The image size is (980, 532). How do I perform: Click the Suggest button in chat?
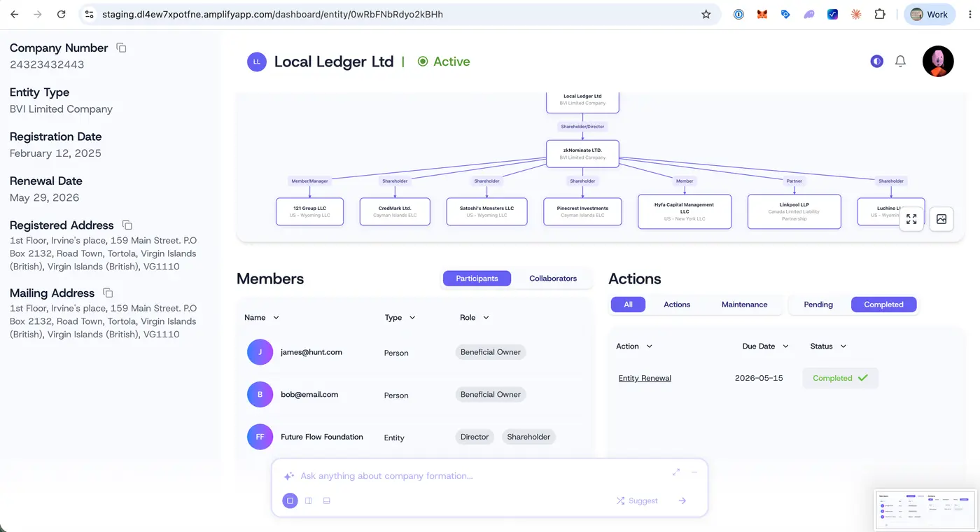pos(637,500)
